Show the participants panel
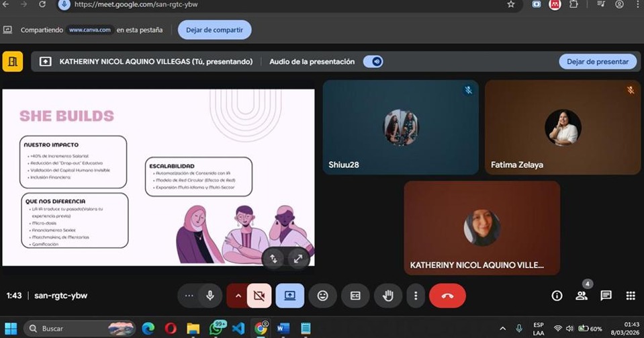The width and height of the screenshot is (644, 338). coord(582,295)
